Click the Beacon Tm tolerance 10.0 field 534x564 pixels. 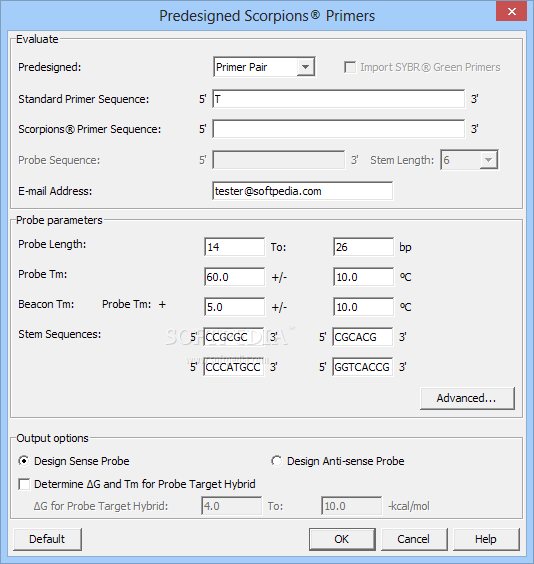tap(363, 307)
